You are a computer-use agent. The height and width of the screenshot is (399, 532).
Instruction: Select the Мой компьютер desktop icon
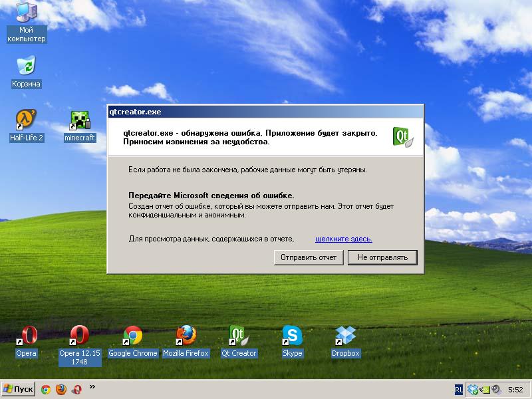click(x=27, y=23)
